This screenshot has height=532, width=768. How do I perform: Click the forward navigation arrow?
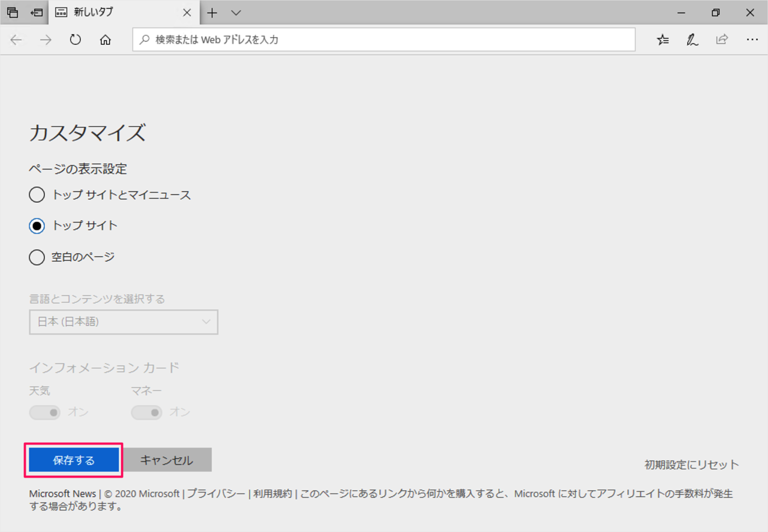45,39
